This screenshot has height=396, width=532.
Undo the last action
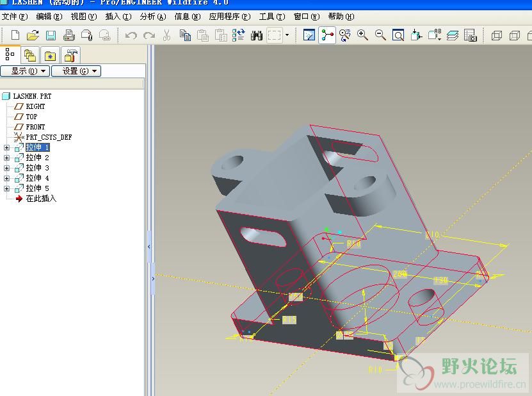pyautogui.click(x=131, y=35)
